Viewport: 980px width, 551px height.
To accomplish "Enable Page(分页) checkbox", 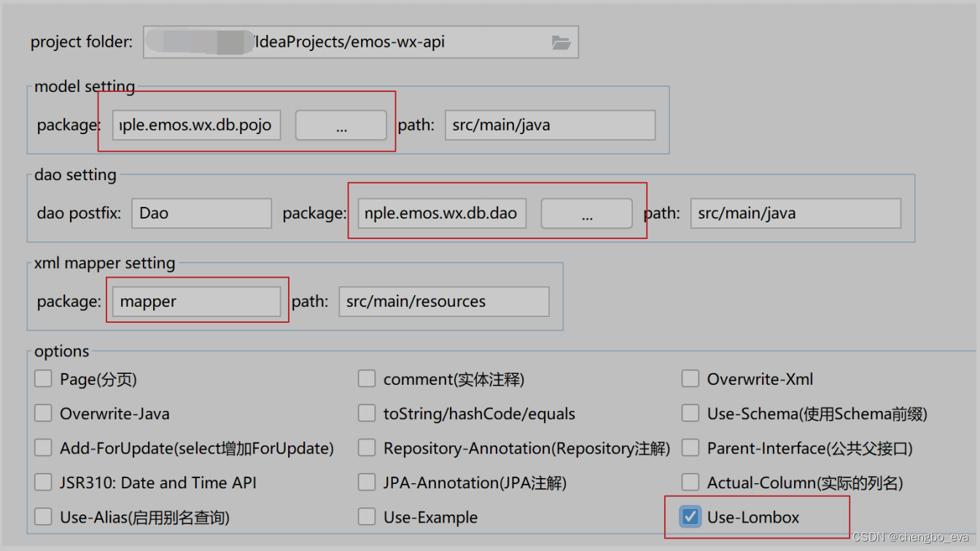I will (x=44, y=379).
